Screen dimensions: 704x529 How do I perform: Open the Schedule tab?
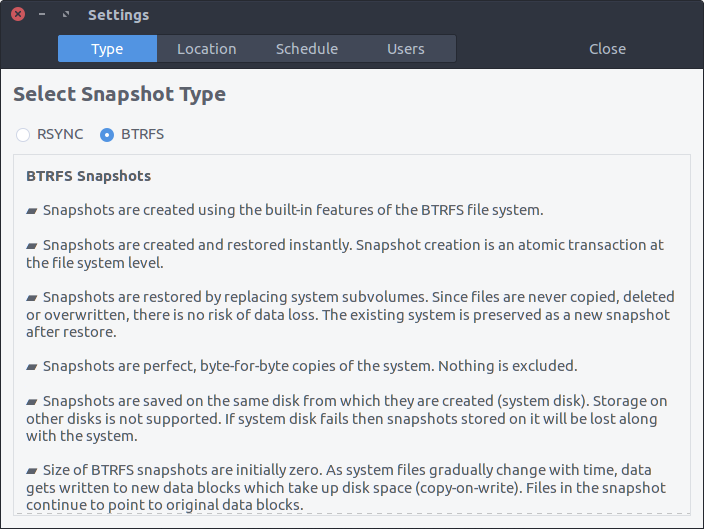point(307,48)
